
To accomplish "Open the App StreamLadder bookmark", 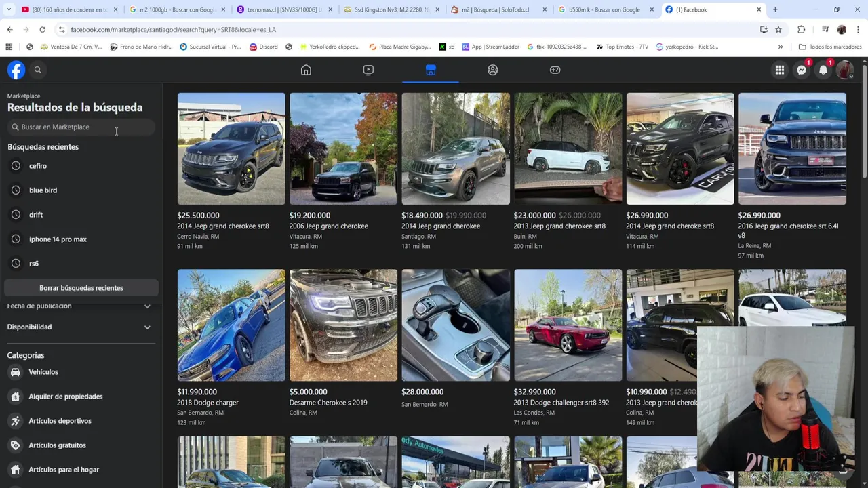I will click(490, 47).
